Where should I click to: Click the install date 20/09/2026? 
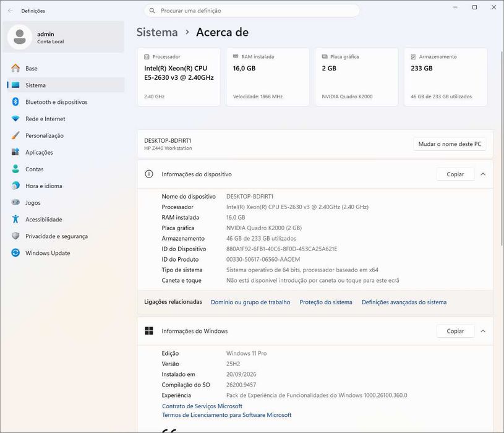pyautogui.click(x=241, y=374)
